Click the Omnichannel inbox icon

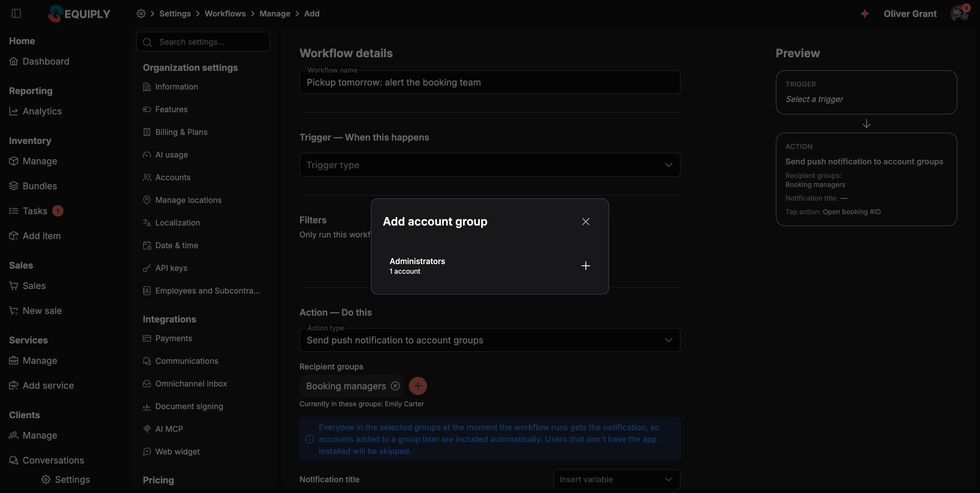click(147, 384)
